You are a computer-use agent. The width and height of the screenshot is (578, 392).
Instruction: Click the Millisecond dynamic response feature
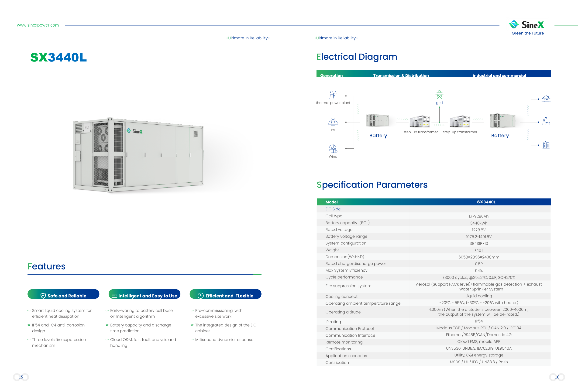224,340
